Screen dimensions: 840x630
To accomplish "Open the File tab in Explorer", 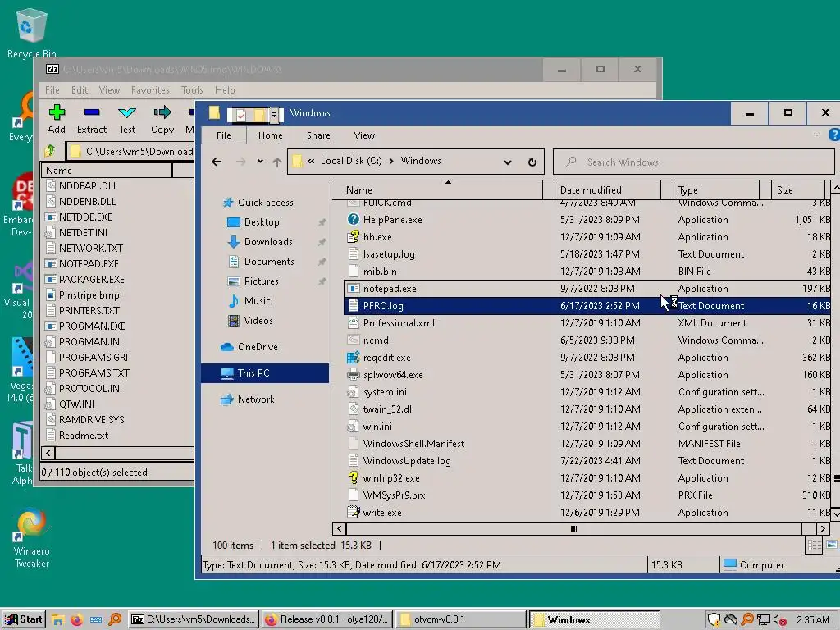I will (x=224, y=135).
